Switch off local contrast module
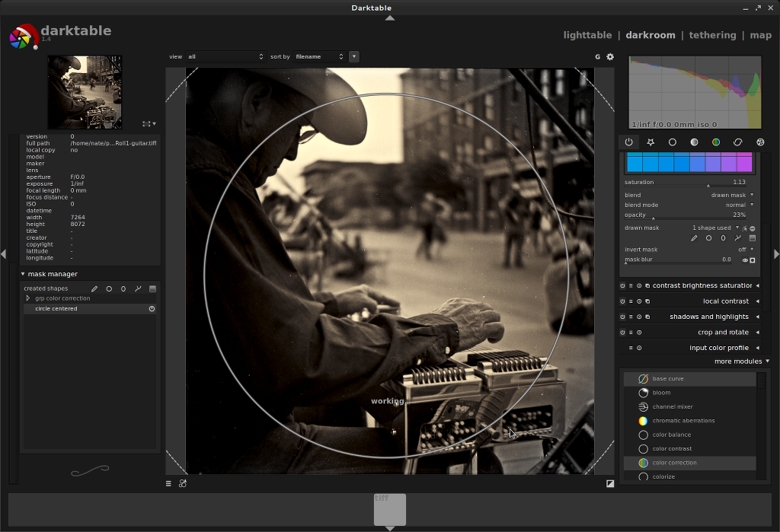 point(622,301)
